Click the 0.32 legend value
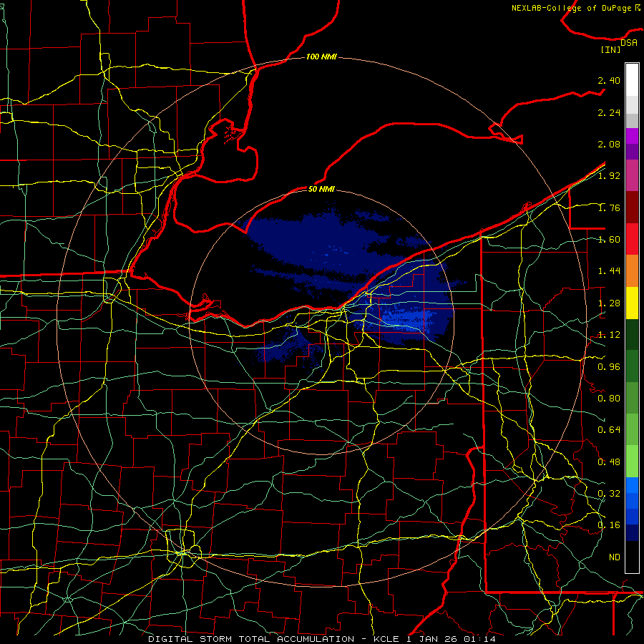 [x=609, y=494]
